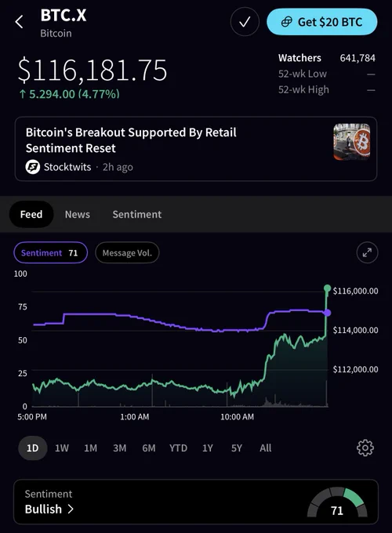This screenshot has height=533, width=392.
Task: Select the 5Y time range
Action: (x=237, y=448)
